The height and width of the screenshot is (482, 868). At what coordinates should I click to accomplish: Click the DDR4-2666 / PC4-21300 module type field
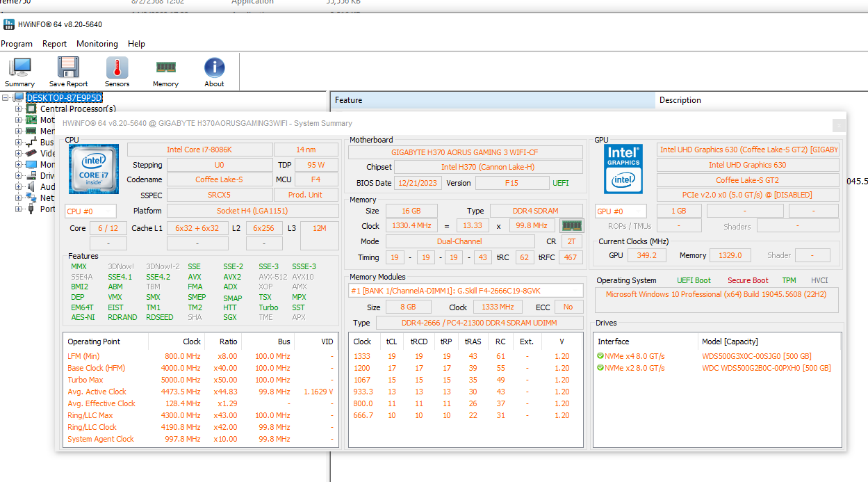[479, 323]
